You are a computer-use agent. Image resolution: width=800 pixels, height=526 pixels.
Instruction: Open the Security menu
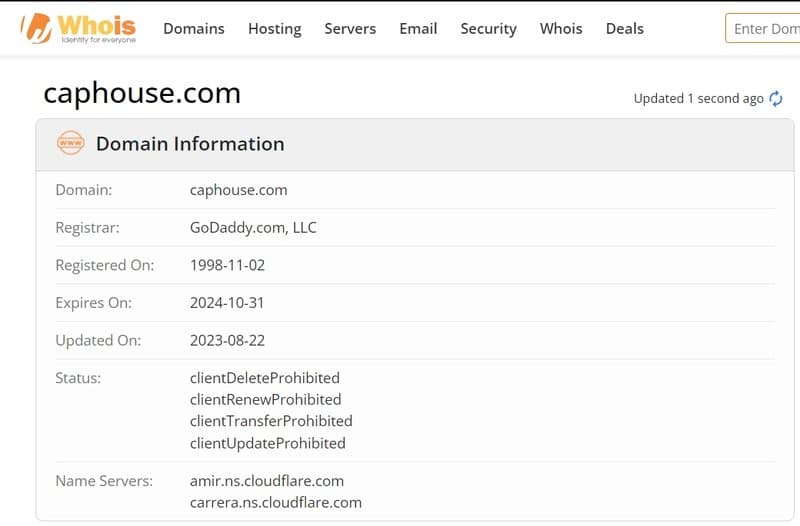(488, 29)
